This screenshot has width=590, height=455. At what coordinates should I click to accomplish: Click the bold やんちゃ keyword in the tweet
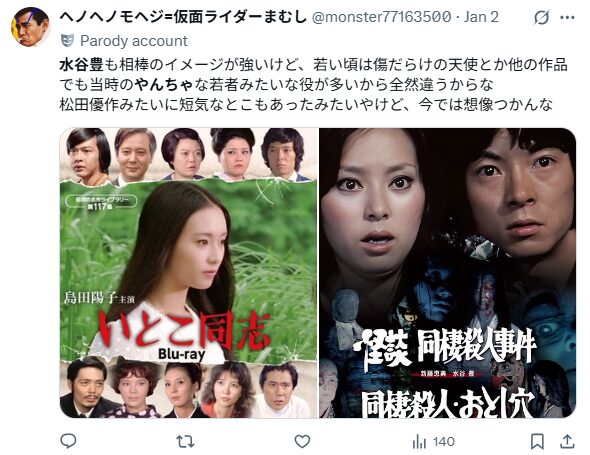pyautogui.click(x=164, y=85)
